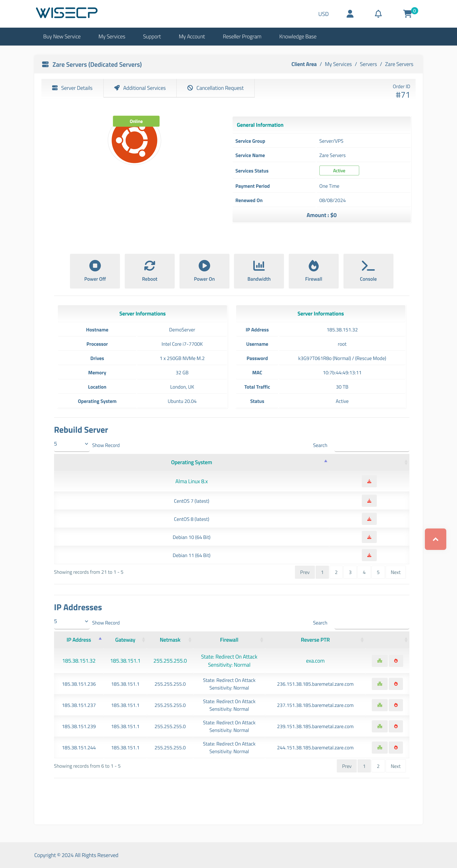Open the Bandwidth panel
Screen dimensions: 457x868
coord(259,271)
